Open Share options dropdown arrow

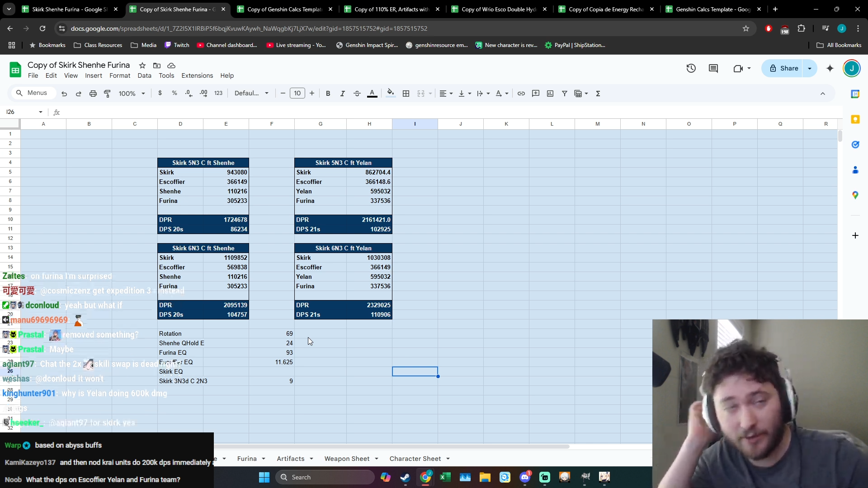point(810,68)
